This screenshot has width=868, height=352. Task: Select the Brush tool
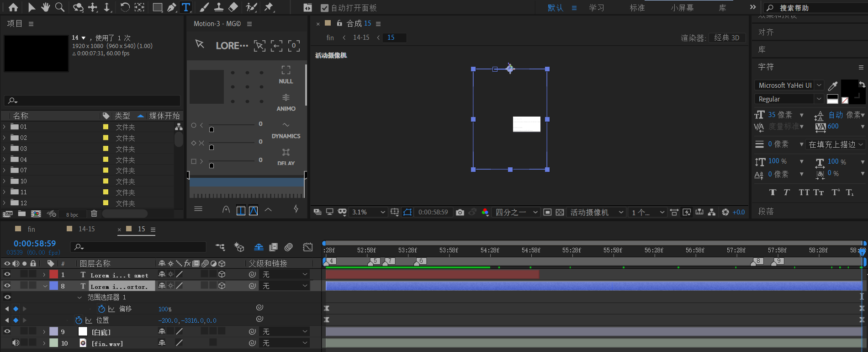point(204,7)
